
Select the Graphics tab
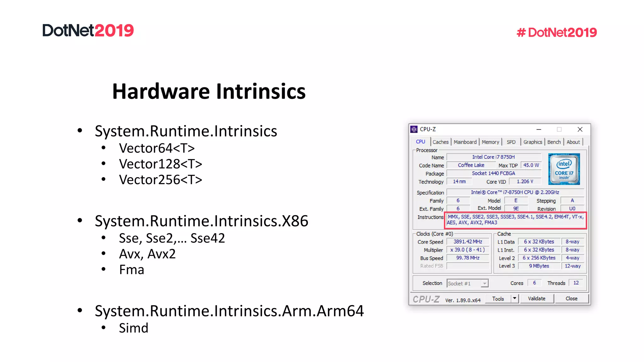point(533,142)
